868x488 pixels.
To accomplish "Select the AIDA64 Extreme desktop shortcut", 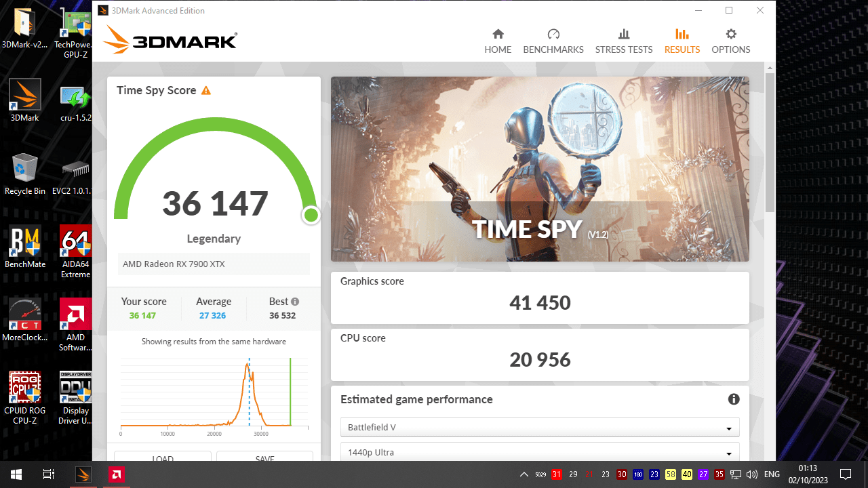I will (x=76, y=252).
